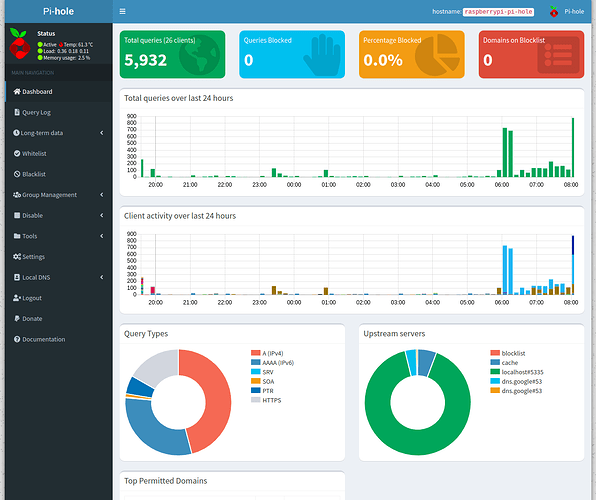Toggle sidebar with hamburger menu icon

[x=122, y=11]
